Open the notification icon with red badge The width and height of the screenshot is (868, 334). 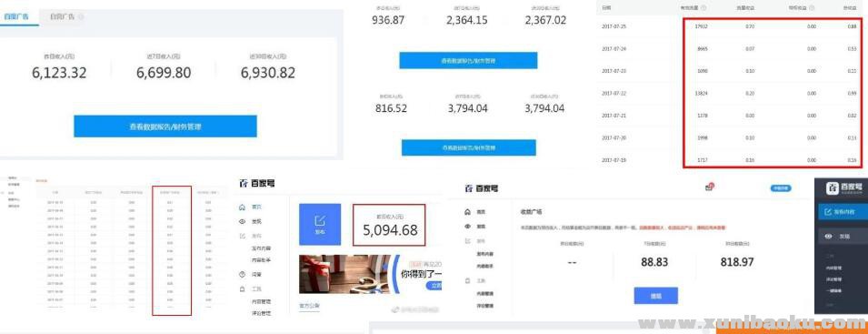click(x=709, y=187)
